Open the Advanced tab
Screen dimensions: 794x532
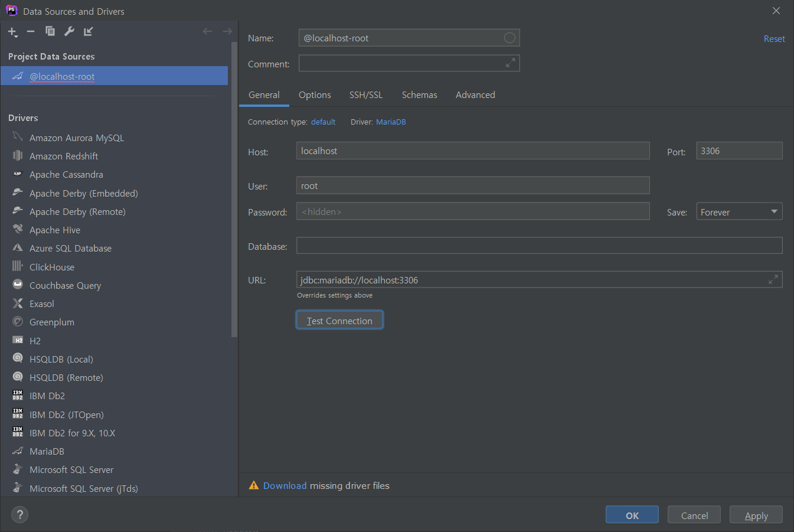pyautogui.click(x=475, y=94)
